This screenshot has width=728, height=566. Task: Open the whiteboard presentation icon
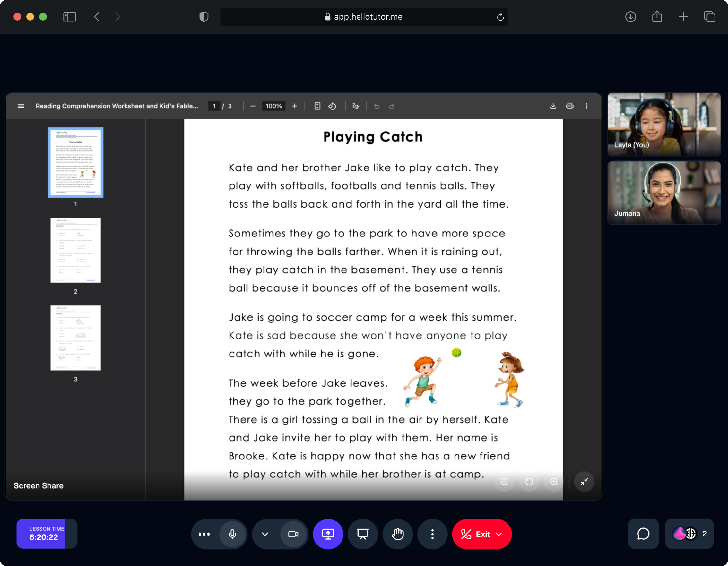[363, 534]
